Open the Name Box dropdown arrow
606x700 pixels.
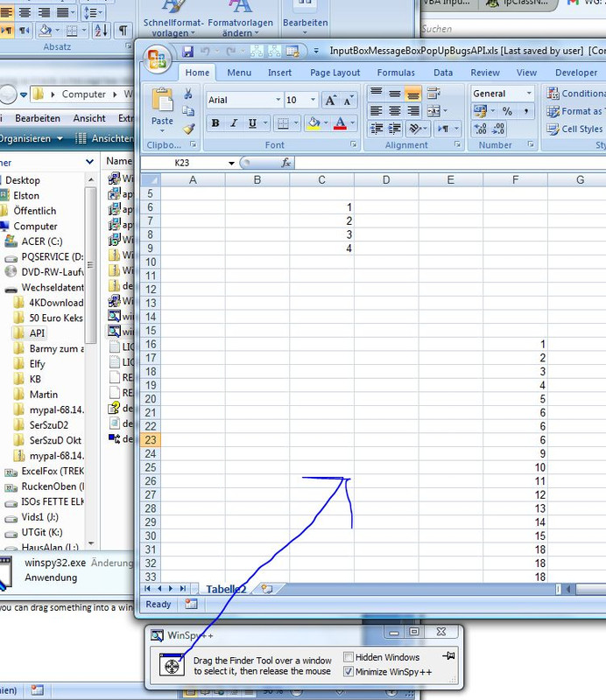[x=231, y=164]
